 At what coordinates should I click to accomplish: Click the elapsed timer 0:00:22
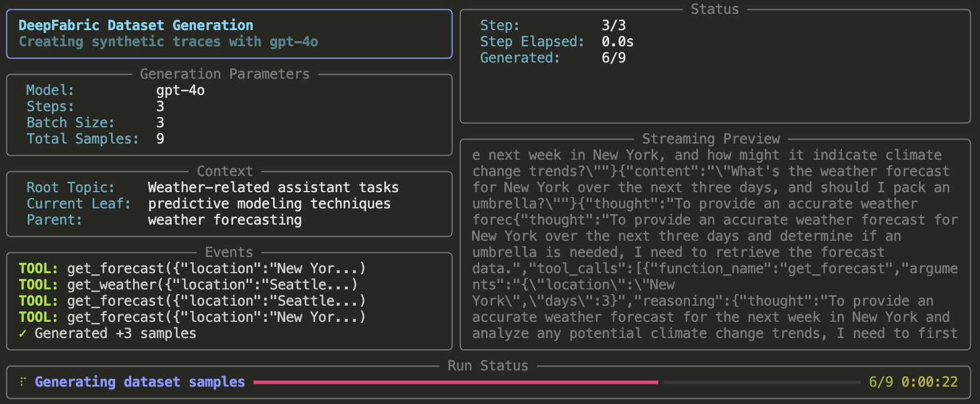click(930, 382)
